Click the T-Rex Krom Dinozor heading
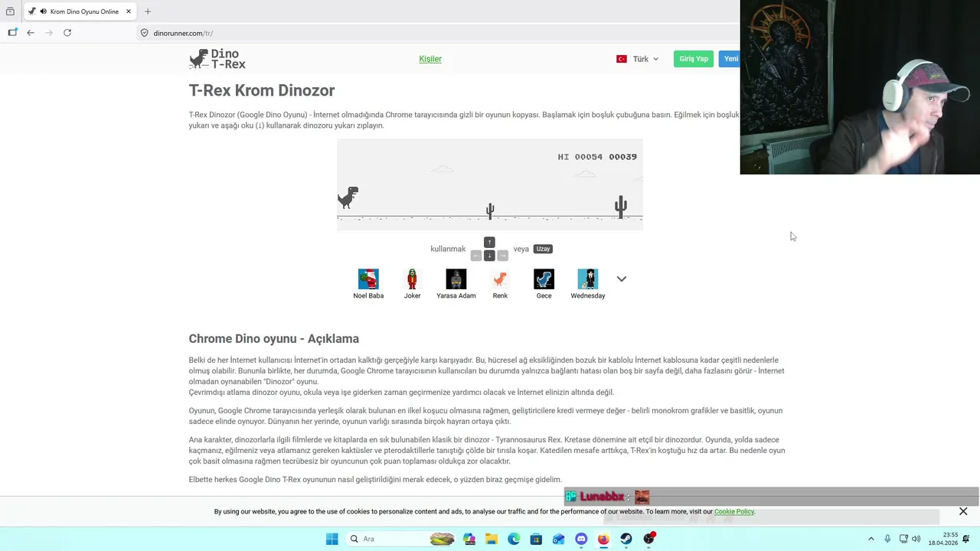The width and height of the screenshot is (980, 551). (x=262, y=90)
